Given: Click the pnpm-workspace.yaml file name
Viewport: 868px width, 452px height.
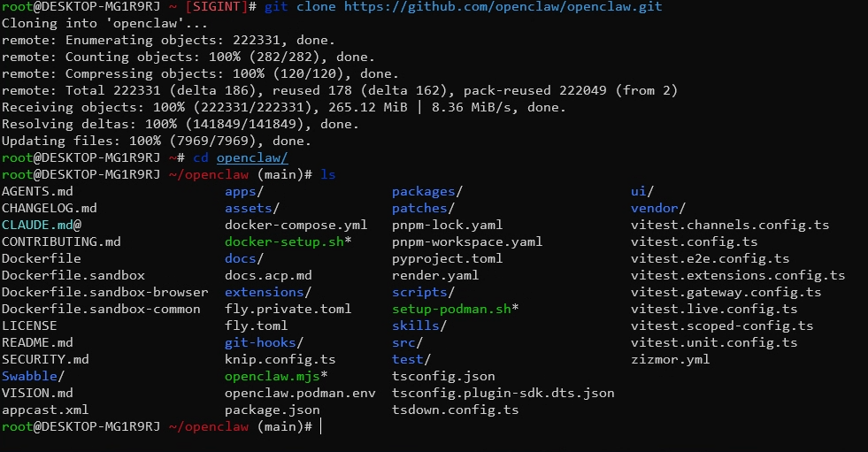Looking at the screenshot, I should [466, 241].
